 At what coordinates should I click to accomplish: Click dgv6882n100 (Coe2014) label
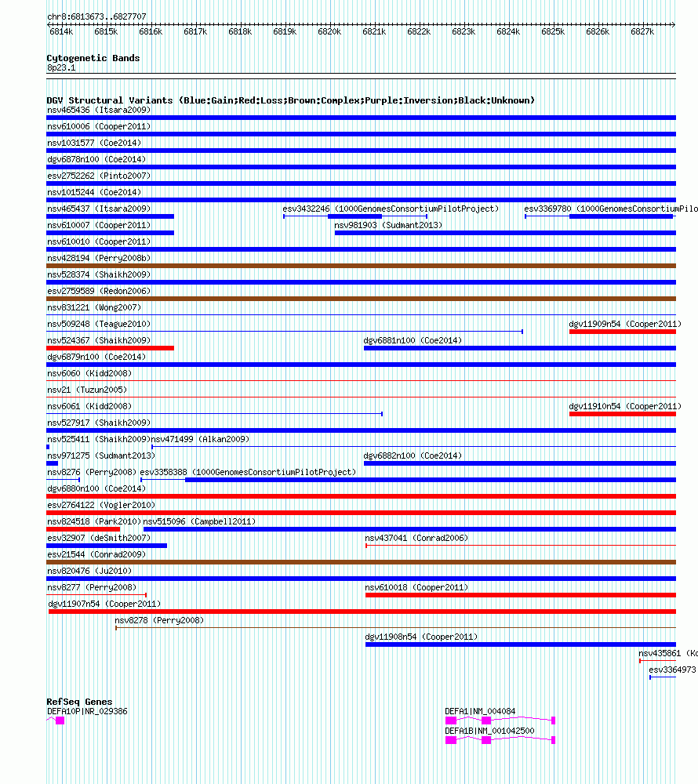(x=413, y=456)
